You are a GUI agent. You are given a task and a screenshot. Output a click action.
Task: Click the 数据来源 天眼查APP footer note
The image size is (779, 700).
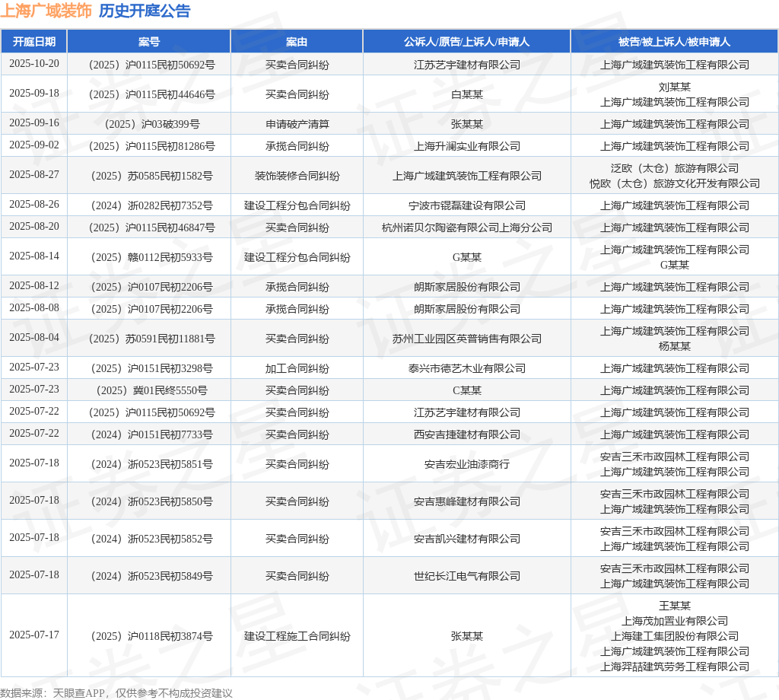(x=116, y=693)
